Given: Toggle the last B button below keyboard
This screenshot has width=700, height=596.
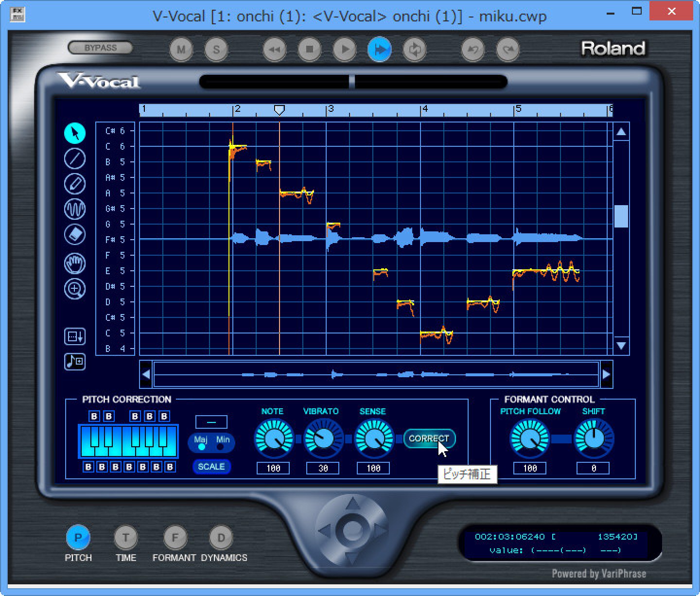Looking at the screenshot, I should point(170,467).
